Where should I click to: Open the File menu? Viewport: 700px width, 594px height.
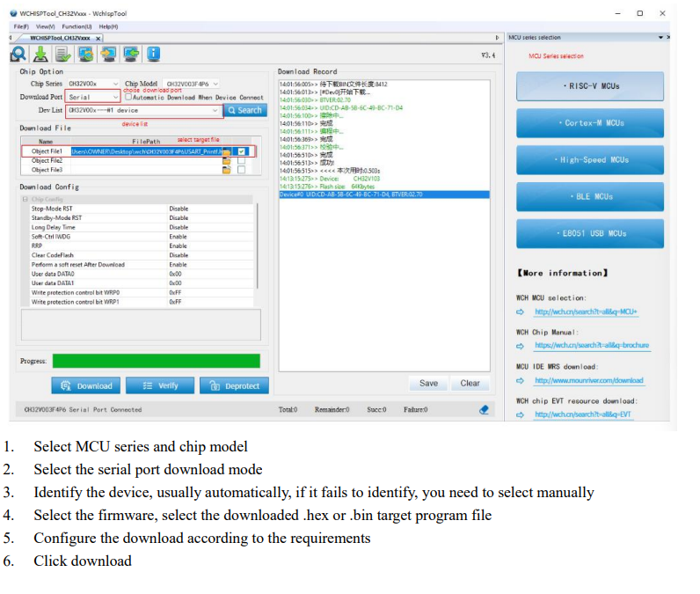point(21,26)
